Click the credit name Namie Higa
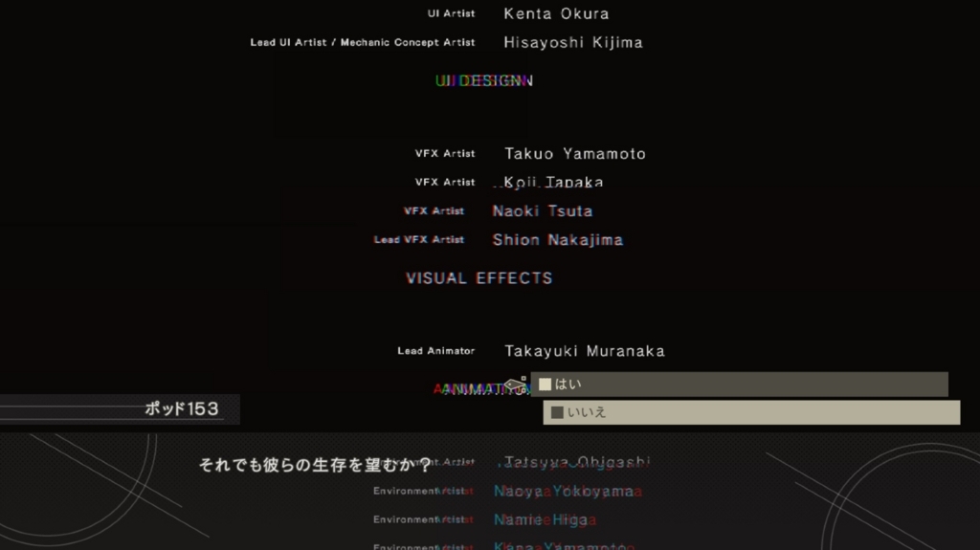Viewport: 980px width, 550px height. [545, 520]
